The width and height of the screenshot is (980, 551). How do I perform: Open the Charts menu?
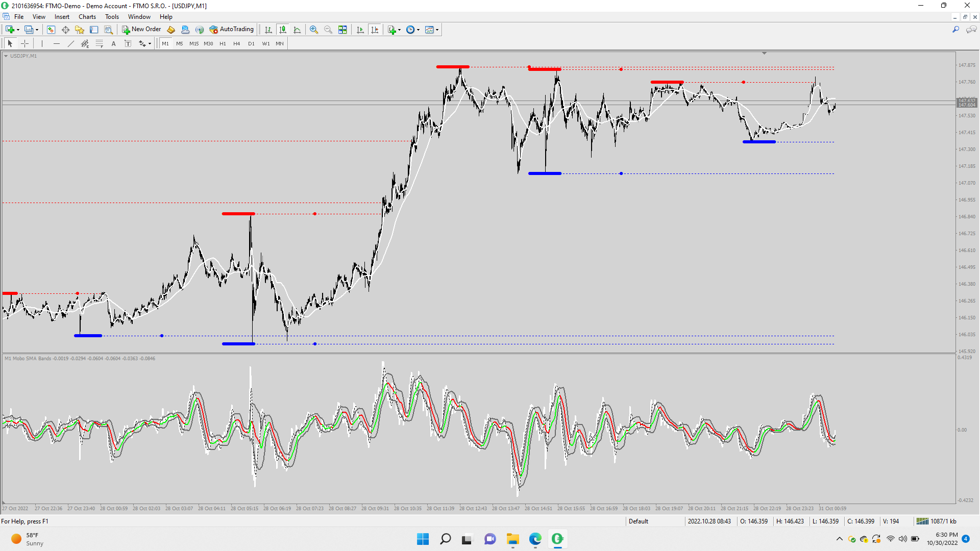[87, 17]
